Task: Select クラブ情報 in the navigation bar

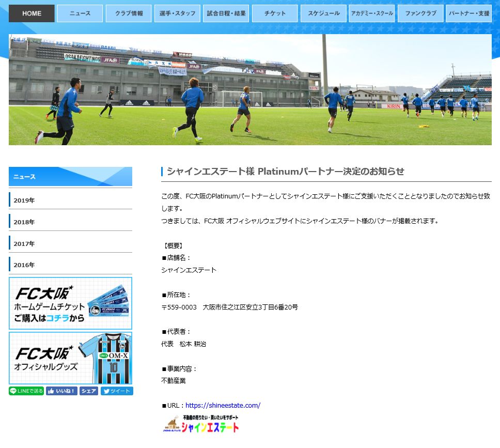Action: pos(129,13)
